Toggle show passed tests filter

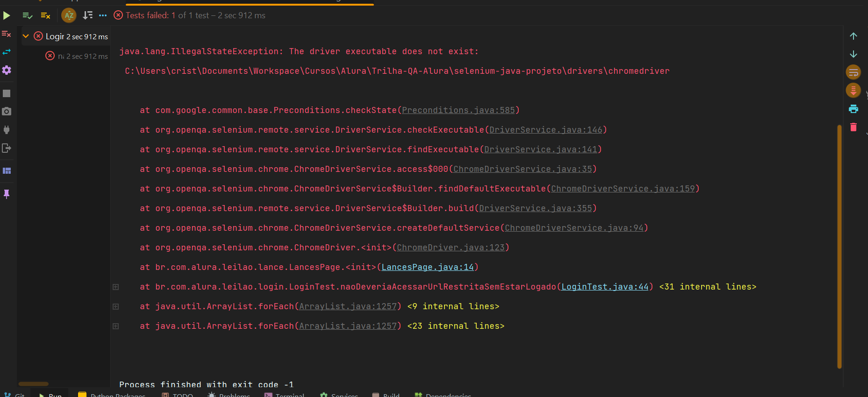28,15
